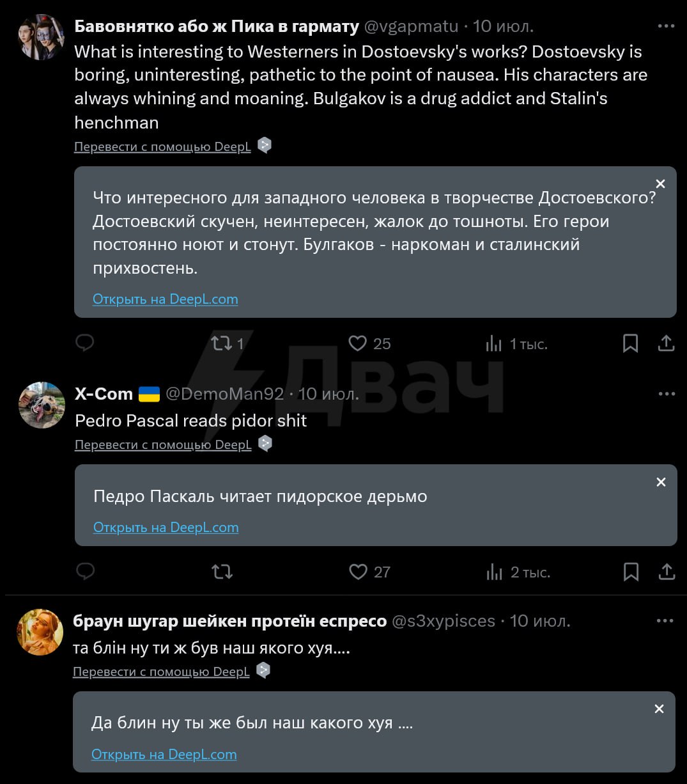
Task: Like the tweet with 27 likes
Action: 370,572
